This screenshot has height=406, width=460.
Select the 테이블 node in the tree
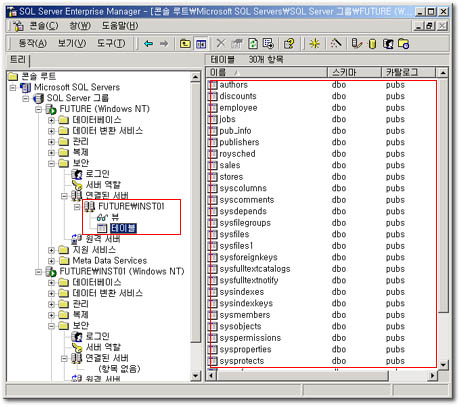click(x=123, y=228)
